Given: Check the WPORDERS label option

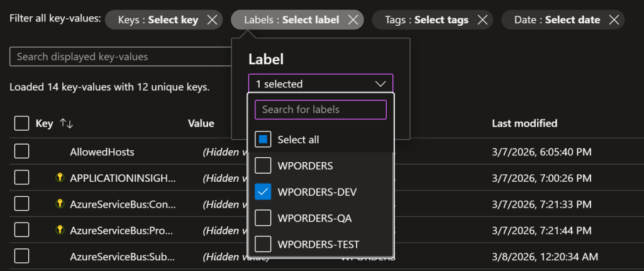Looking at the screenshot, I should (x=263, y=166).
